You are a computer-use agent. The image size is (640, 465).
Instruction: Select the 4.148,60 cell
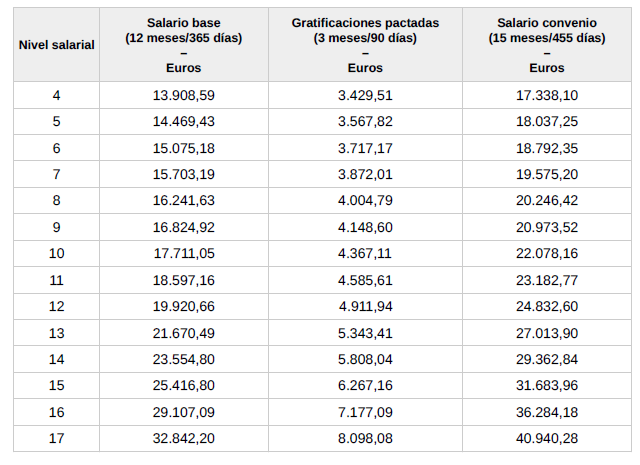(365, 227)
